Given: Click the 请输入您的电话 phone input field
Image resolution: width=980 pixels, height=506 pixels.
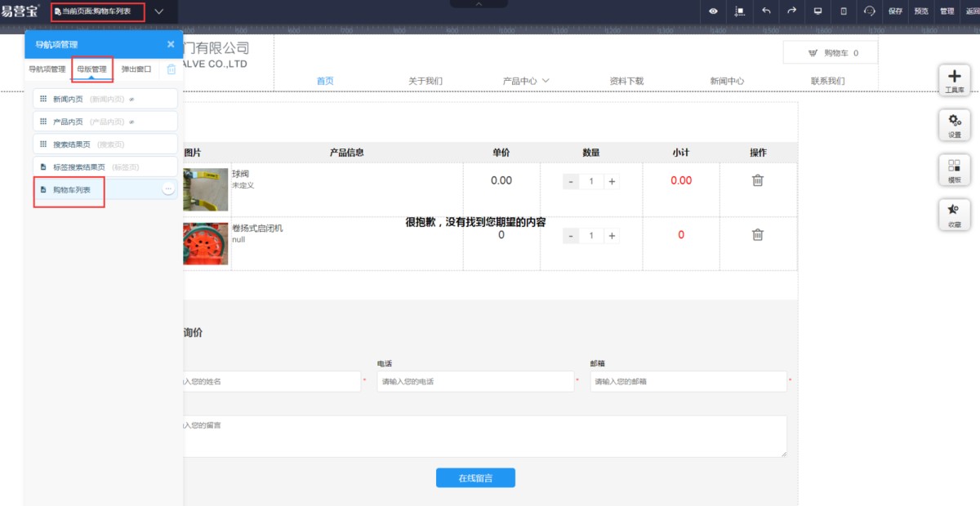Looking at the screenshot, I should (x=475, y=381).
